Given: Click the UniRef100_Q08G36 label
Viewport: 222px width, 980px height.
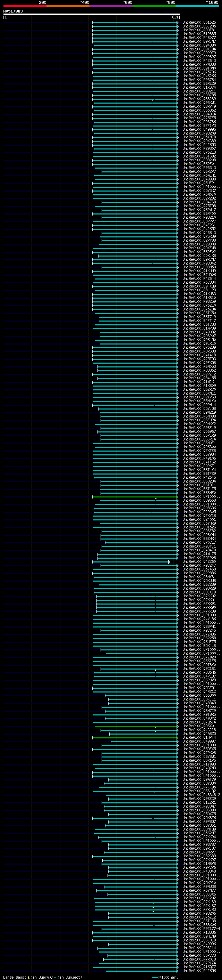Looking at the screenshot, I should tap(199, 508).
